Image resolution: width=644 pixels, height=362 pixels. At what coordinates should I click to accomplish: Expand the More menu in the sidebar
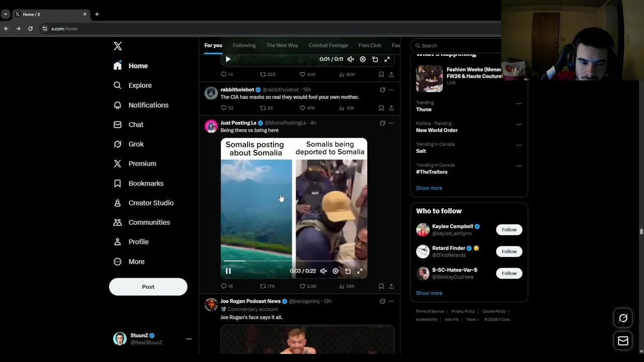pos(129,261)
